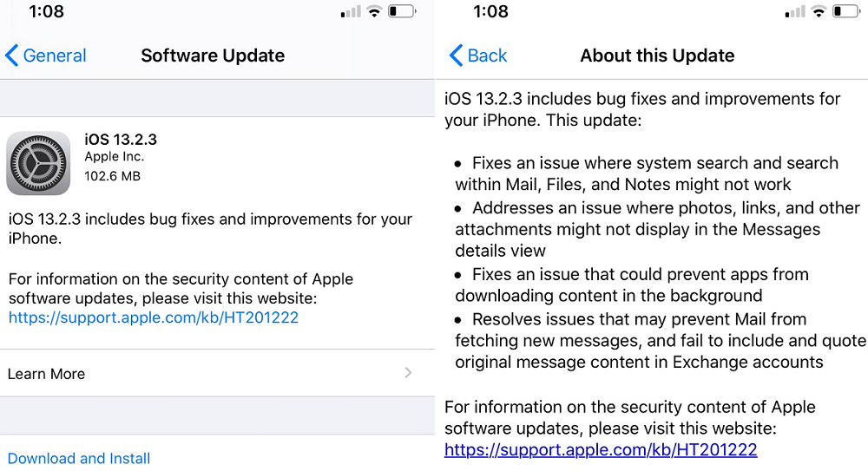Viewport: 868px width, 471px height.
Task: Tap the iOS 13.2.3 update name
Action: [x=121, y=139]
